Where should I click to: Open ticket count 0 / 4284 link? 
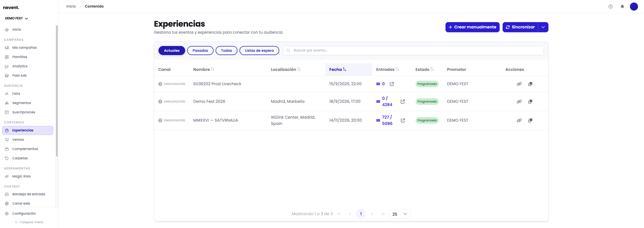387,102
